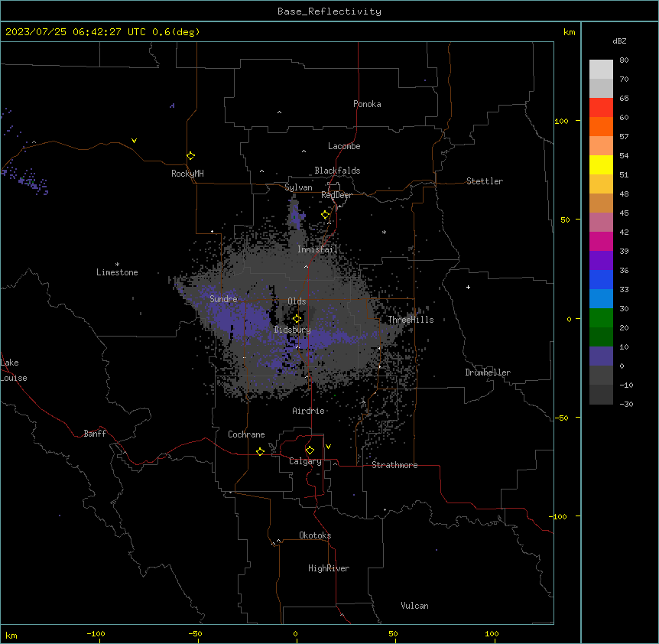Click the Banff label

point(95,434)
